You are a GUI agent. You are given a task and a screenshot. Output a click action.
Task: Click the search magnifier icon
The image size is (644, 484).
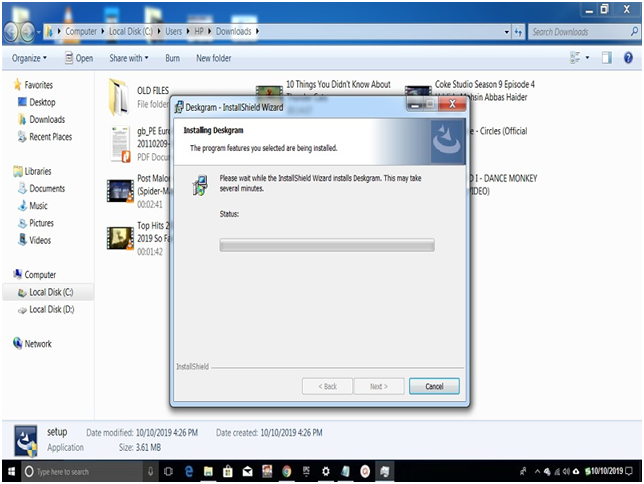coord(635,31)
